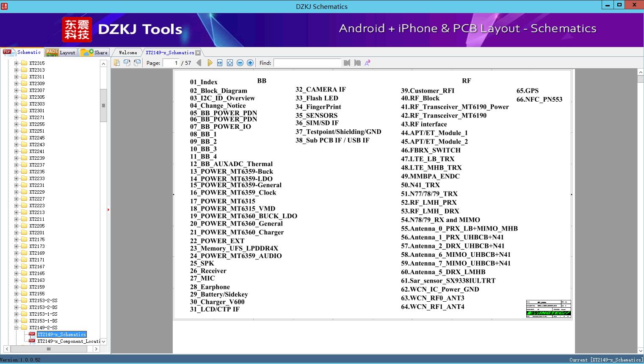
Task: Click the find next icon
Action: (357, 63)
